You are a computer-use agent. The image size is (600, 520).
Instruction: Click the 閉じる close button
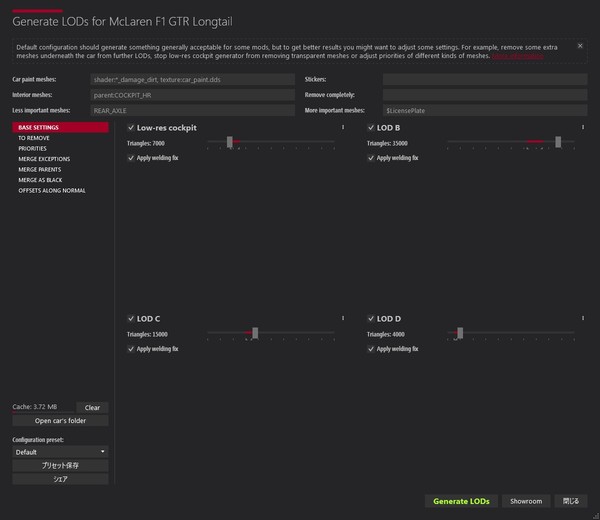pyautogui.click(x=571, y=501)
